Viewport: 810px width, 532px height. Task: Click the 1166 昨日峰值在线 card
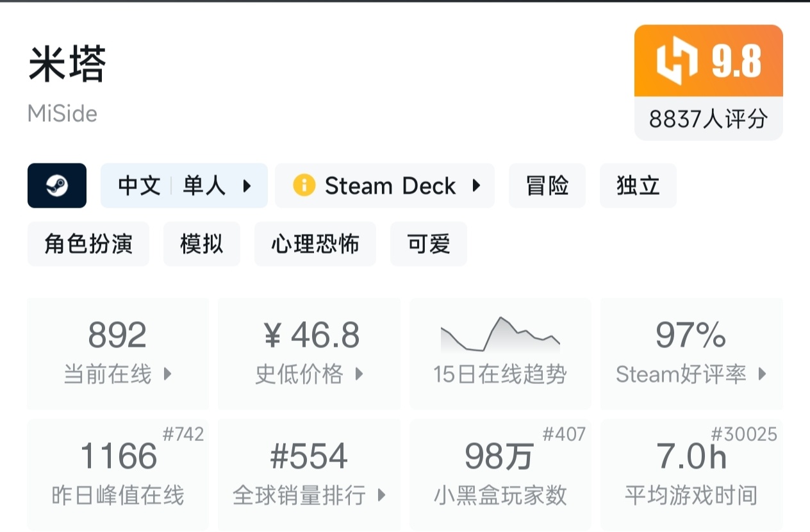(x=118, y=474)
